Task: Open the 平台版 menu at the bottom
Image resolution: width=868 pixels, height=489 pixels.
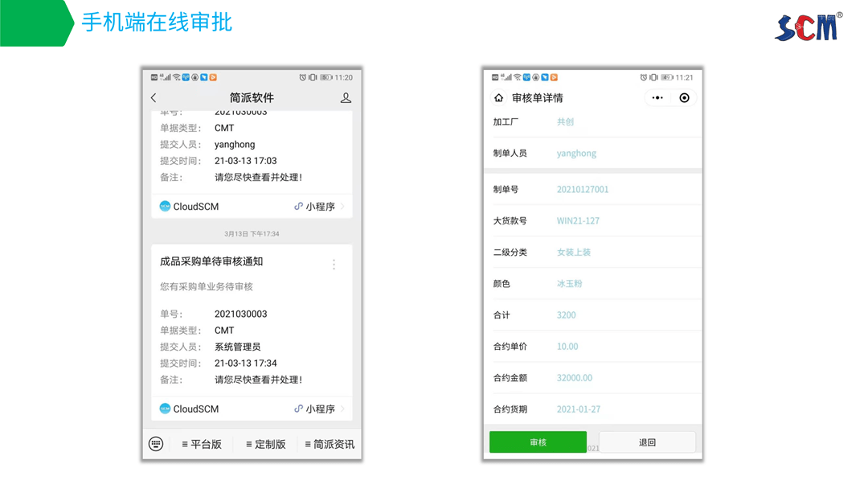Action: (x=203, y=443)
